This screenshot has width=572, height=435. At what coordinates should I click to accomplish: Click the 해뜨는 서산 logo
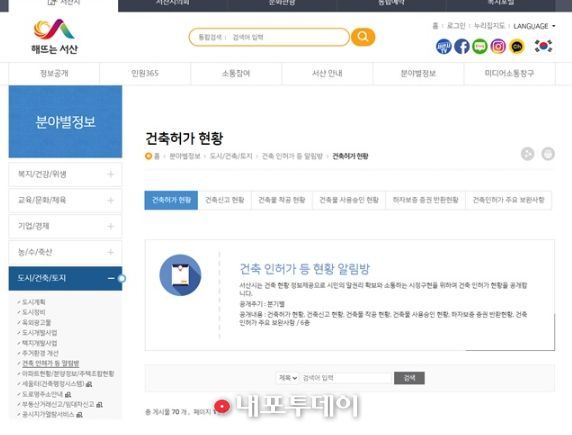tap(54, 36)
